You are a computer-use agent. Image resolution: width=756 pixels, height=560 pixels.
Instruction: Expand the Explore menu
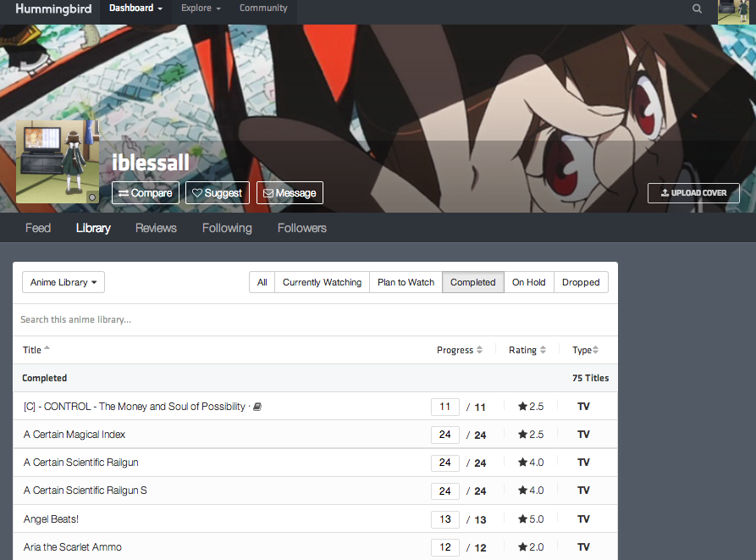(201, 8)
